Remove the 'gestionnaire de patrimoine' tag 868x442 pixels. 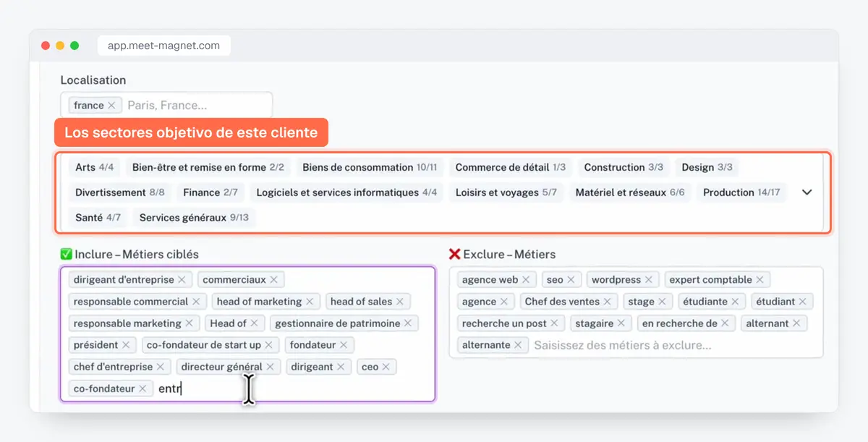[407, 323]
